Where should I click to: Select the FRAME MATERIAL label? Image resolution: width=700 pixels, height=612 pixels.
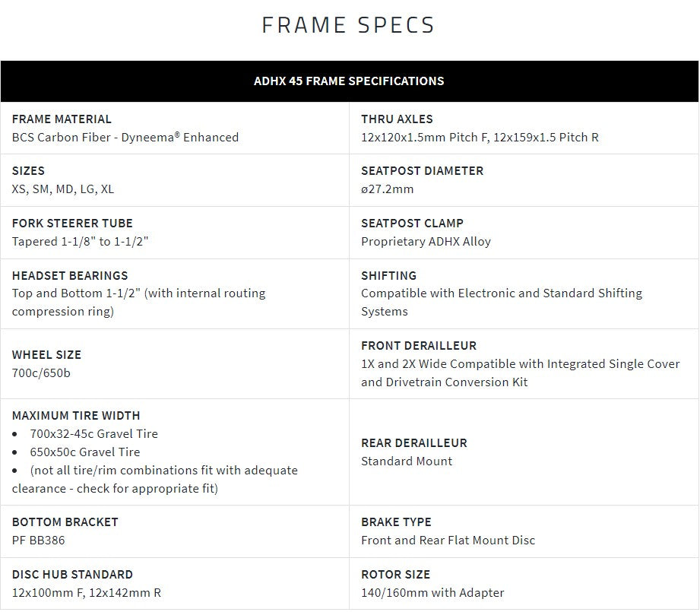pyautogui.click(x=62, y=119)
